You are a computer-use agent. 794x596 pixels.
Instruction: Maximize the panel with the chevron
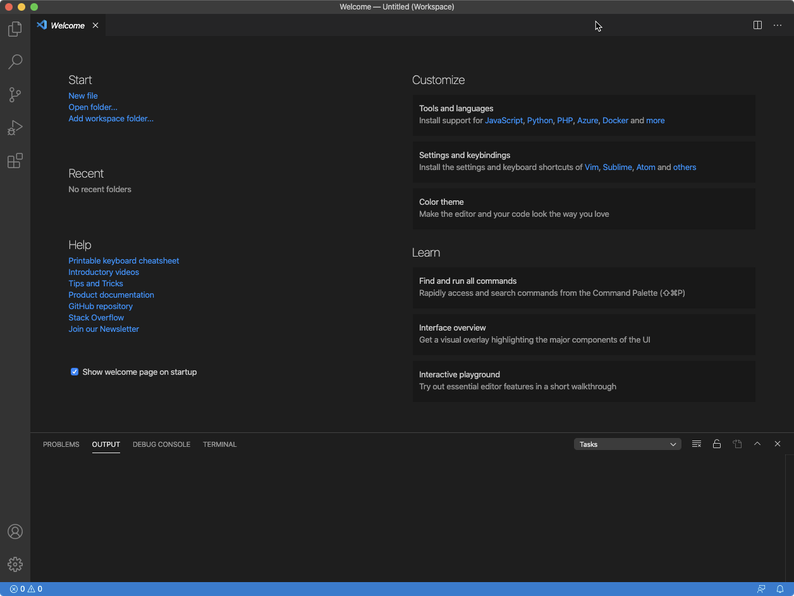click(x=757, y=444)
